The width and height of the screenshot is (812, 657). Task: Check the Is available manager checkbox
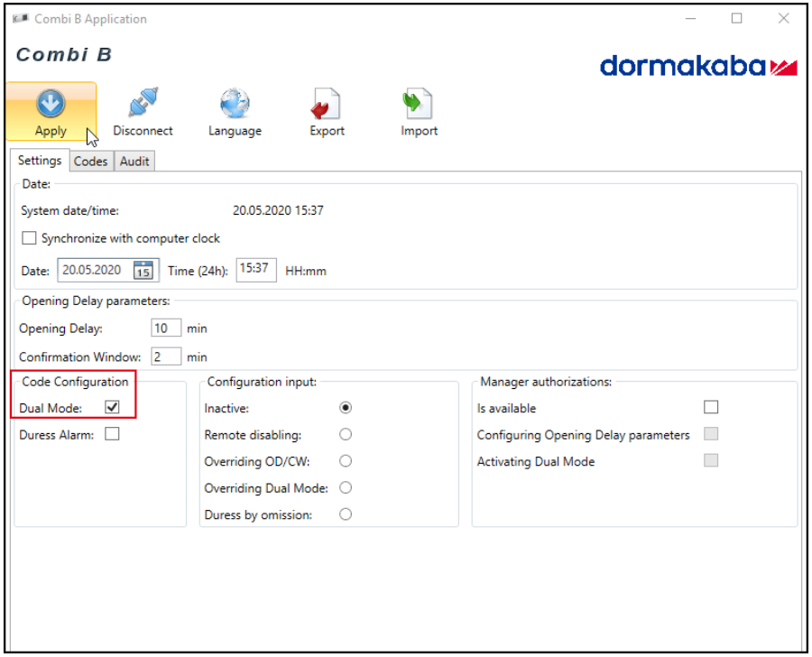[711, 408]
